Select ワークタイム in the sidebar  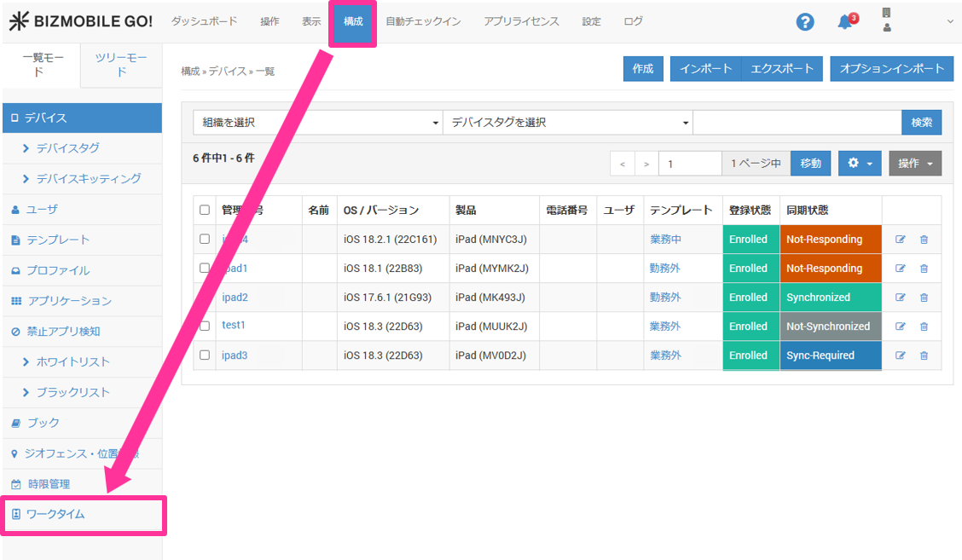tap(55, 514)
